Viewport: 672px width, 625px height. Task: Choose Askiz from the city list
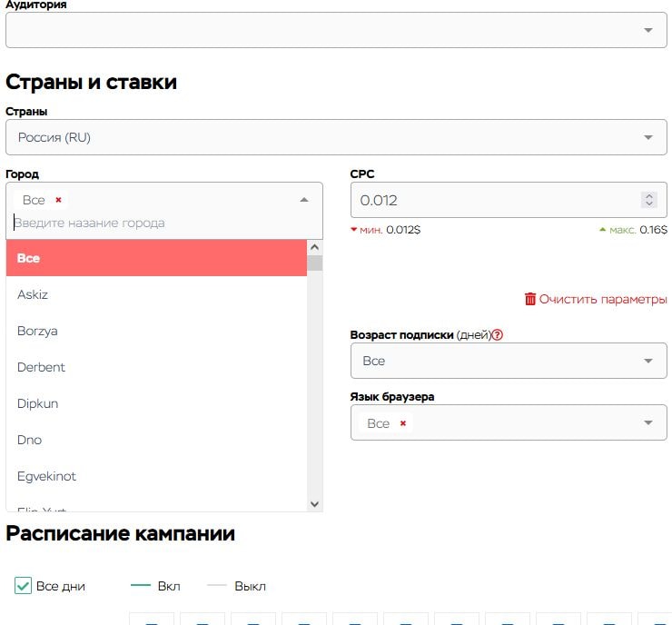pos(33,294)
